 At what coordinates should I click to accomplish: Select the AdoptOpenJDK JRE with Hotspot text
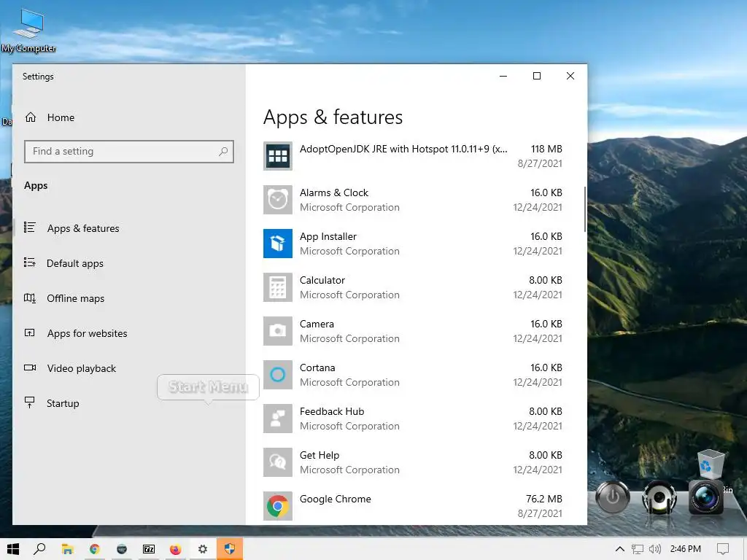click(x=403, y=149)
